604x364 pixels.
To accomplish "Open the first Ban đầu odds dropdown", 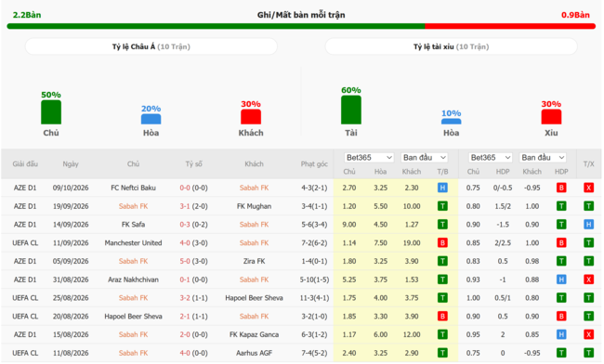I will [x=424, y=157].
